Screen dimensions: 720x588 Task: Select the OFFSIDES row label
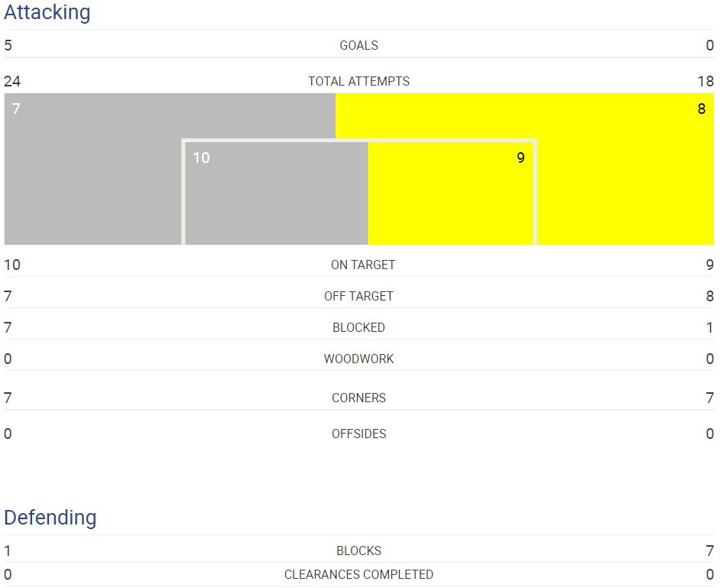click(359, 434)
